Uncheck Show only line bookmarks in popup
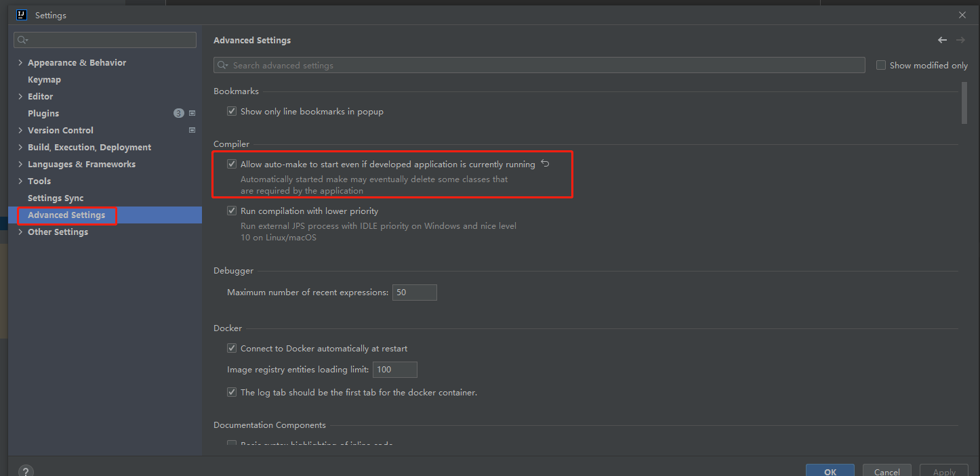 click(232, 111)
